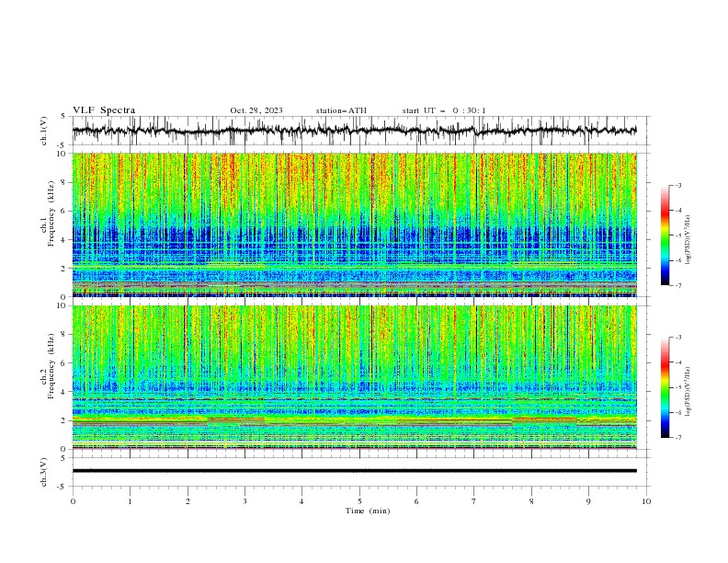This screenshot has width=728, height=563.
Task: Click the "station=ATH" header label
Action: 341,110
